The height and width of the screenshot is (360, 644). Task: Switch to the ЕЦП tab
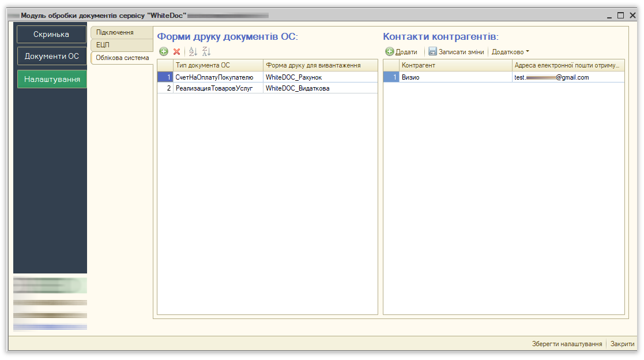(x=122, y=45)
